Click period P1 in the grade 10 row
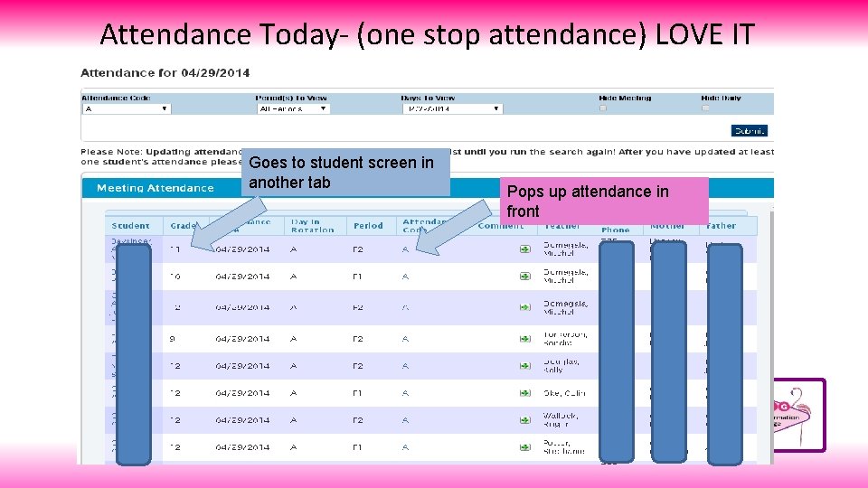 tap(357, 277)
